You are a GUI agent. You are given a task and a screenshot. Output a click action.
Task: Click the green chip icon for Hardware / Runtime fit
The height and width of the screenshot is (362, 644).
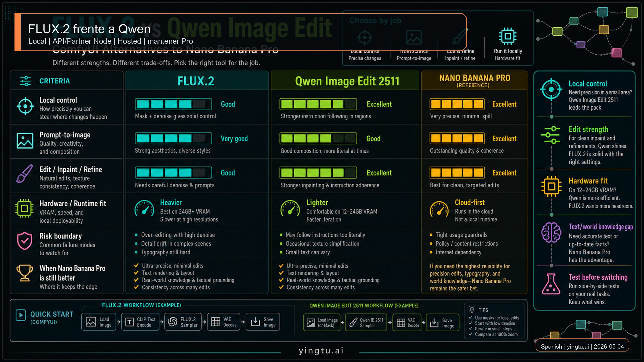click(x=24, y=208)
